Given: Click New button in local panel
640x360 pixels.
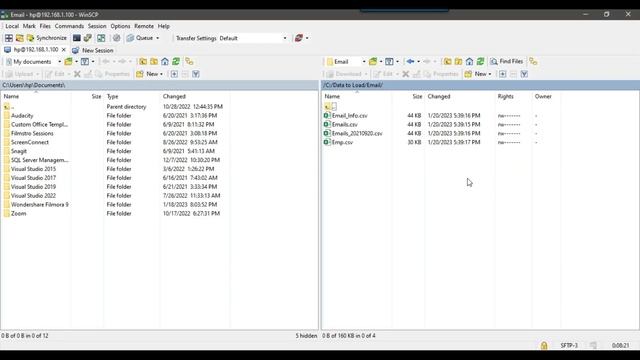Looking at the screenshot, I should point(149,74).
